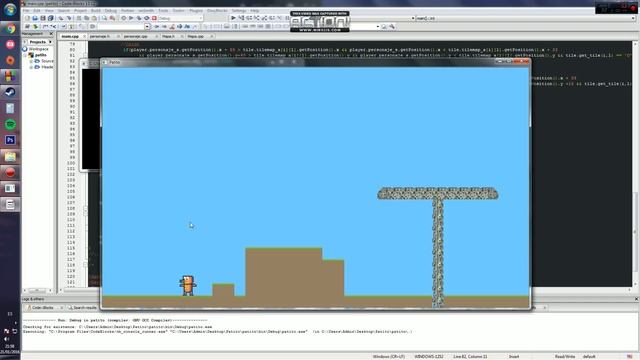Viewport: 640px width, 360px height.
Task: Click the Rebuild icon
Action: click(147, 18)
